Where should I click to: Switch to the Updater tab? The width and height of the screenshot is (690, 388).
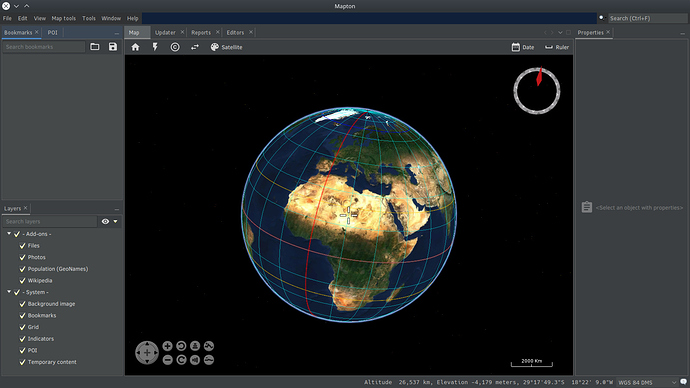(x=165, y=33)
